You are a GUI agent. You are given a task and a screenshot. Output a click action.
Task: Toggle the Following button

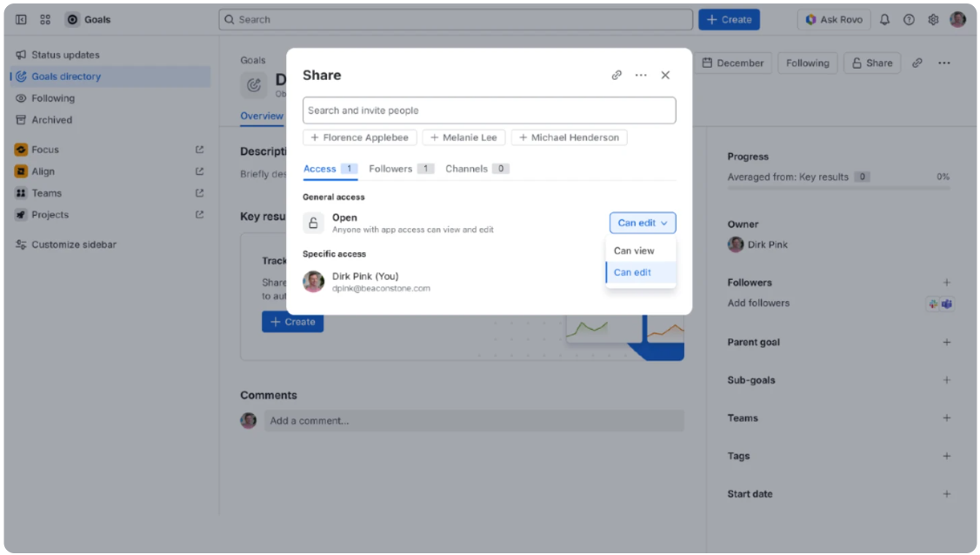tap(807, 63)
